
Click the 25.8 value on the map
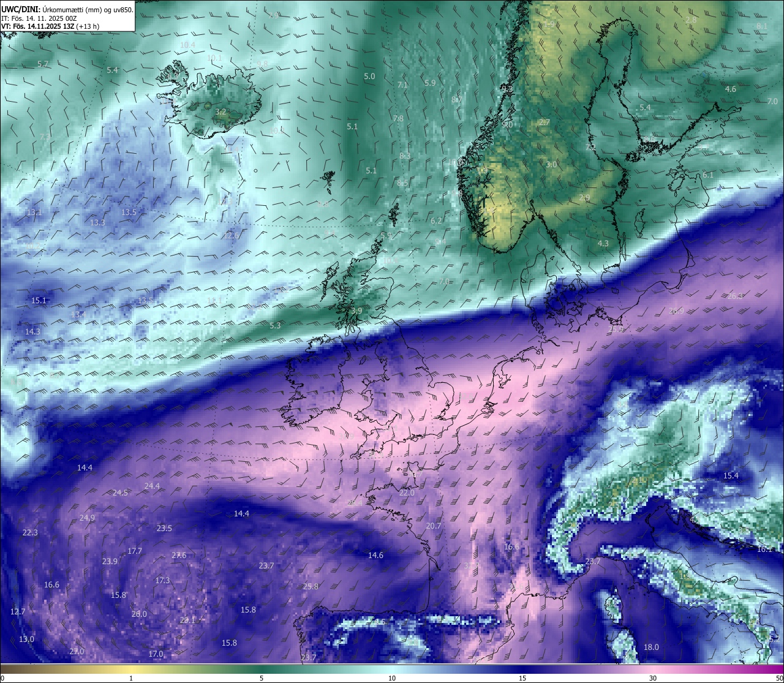[x=311, y=587]
